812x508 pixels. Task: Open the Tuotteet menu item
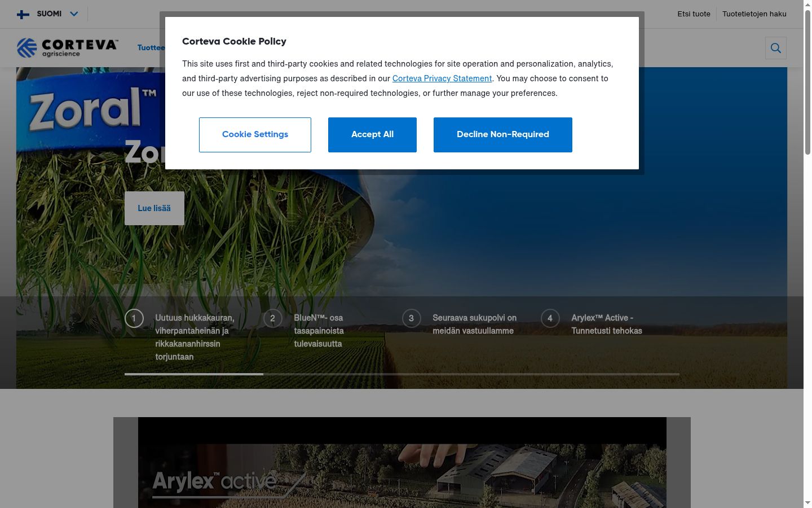pyautogui.click(x=151, y=48)
